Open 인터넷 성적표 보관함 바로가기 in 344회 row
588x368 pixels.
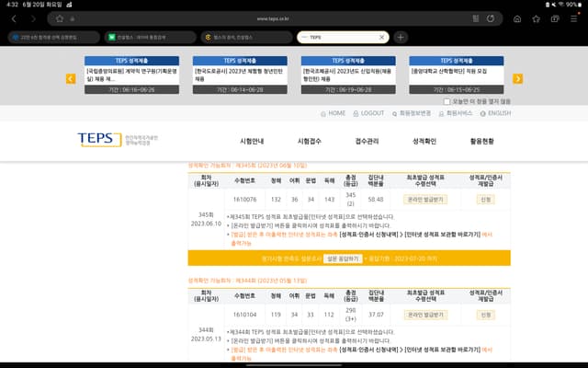[443, 350]
